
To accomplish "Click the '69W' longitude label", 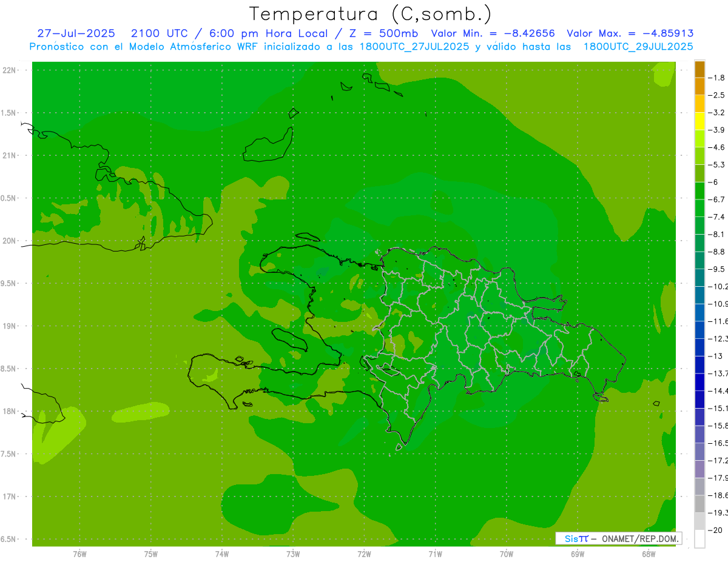I will coord(578,555).
